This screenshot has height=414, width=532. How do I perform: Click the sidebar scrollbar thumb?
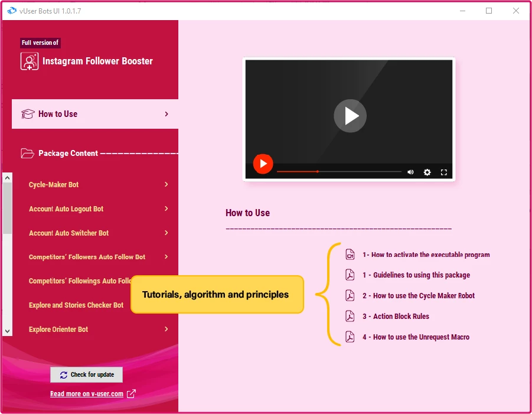point(8,208)
